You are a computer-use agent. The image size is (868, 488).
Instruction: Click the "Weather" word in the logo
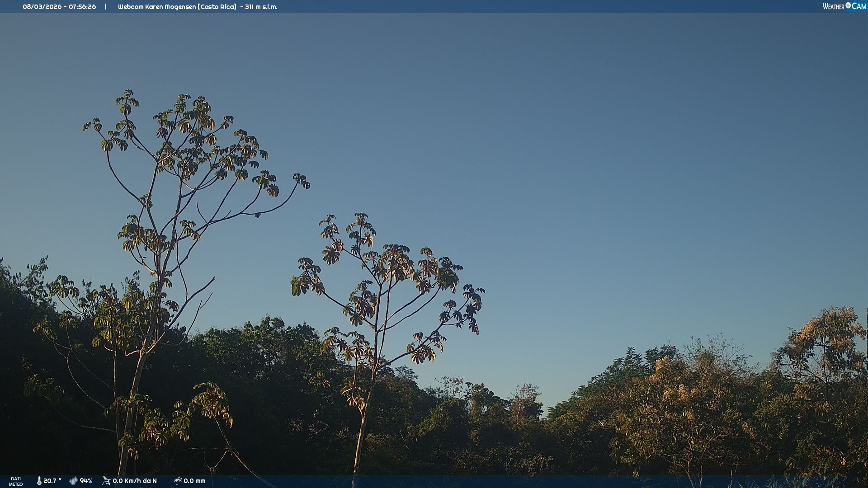pos(833,6)
